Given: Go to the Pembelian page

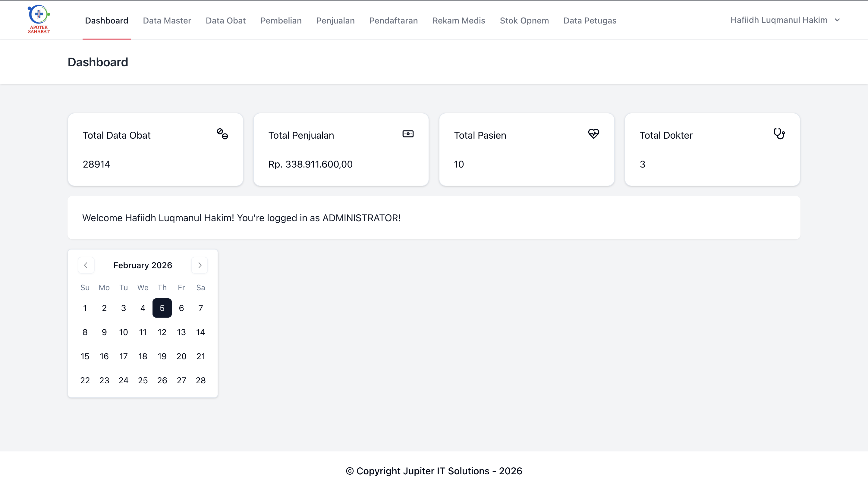Looking at the screenshot, I should point(281,20).
